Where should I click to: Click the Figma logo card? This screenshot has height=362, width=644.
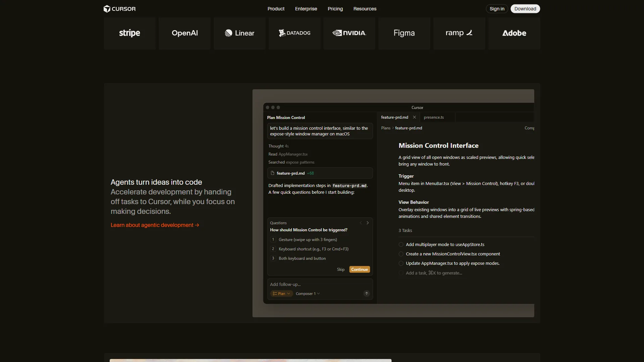tap(404, 33)
